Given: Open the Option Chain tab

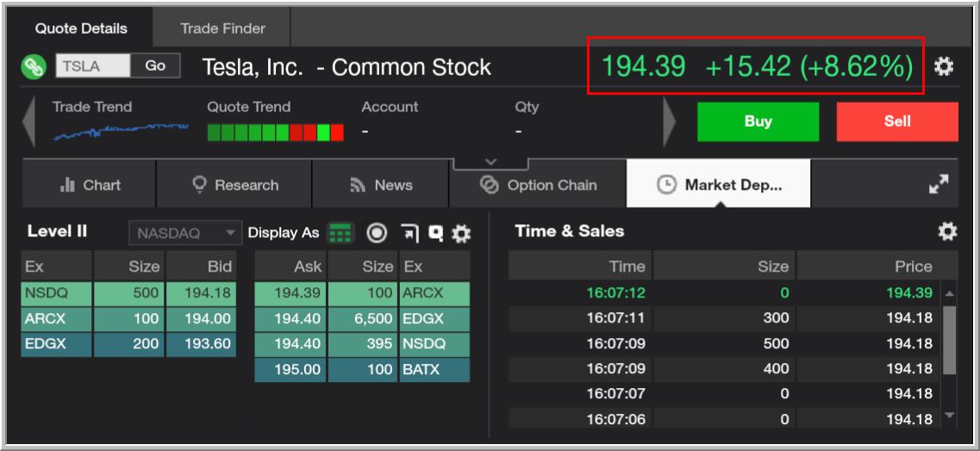Looking at the screenshot, I should tap(538, 184).
